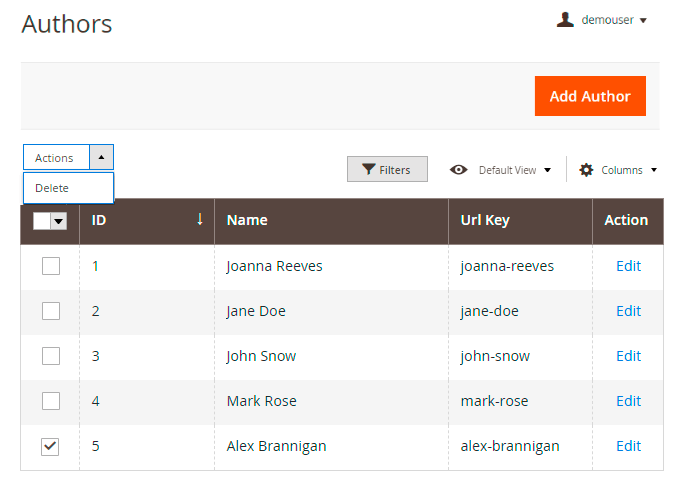This screenshot has width=685, height=500.
Task: Click the funnel icon in Filters button
Action: [368, 170]
